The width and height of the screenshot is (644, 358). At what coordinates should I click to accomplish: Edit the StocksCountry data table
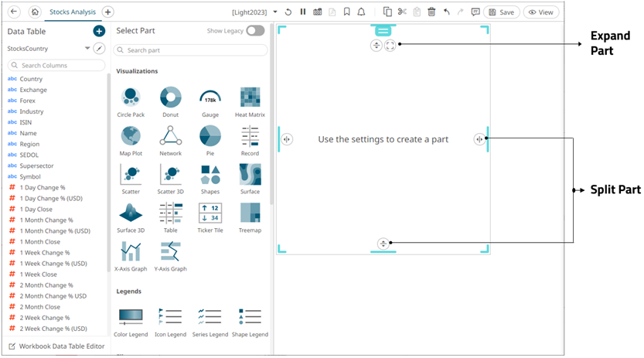[99, 49]
